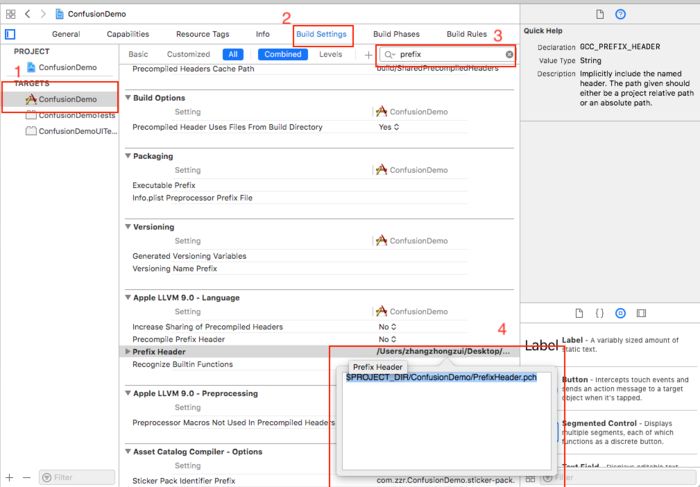Image resolution: width=700 pixels, height=487 pixels.
Task: Show the File inspector icon
Action: pyautogui.click(x=600, y=14)
